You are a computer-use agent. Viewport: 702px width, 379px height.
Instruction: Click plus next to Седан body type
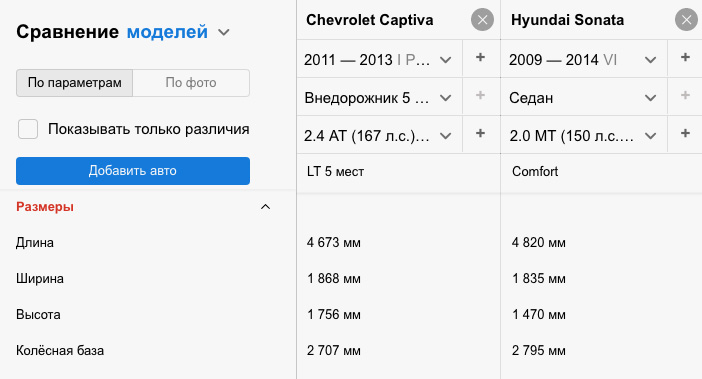click(685, 95)
